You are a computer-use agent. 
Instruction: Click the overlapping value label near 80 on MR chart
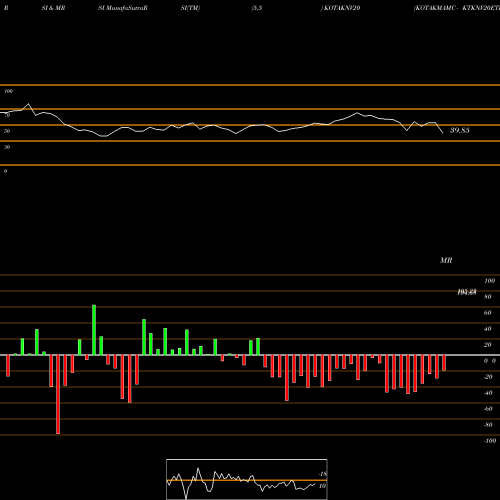click(x=467, y=292)
